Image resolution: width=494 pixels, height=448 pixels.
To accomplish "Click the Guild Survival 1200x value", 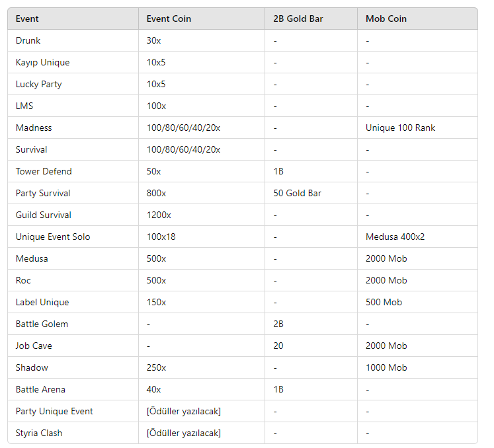I will click(x=159, y=215).
